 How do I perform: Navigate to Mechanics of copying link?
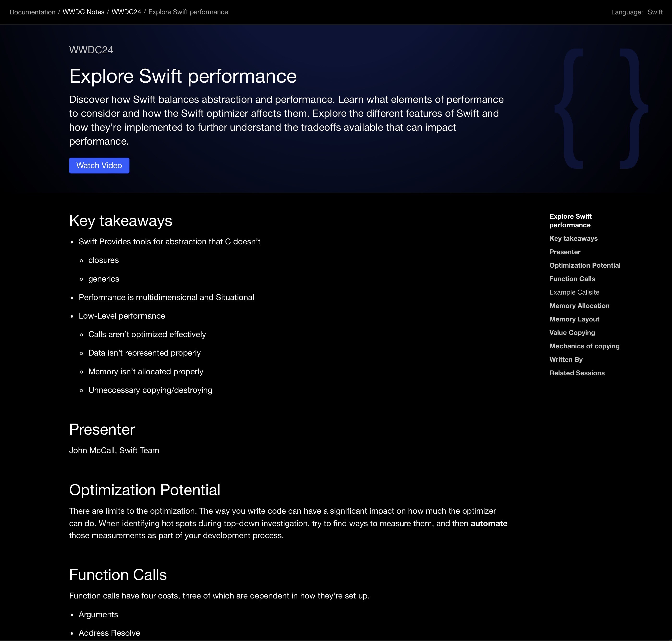tap(584, 346)
